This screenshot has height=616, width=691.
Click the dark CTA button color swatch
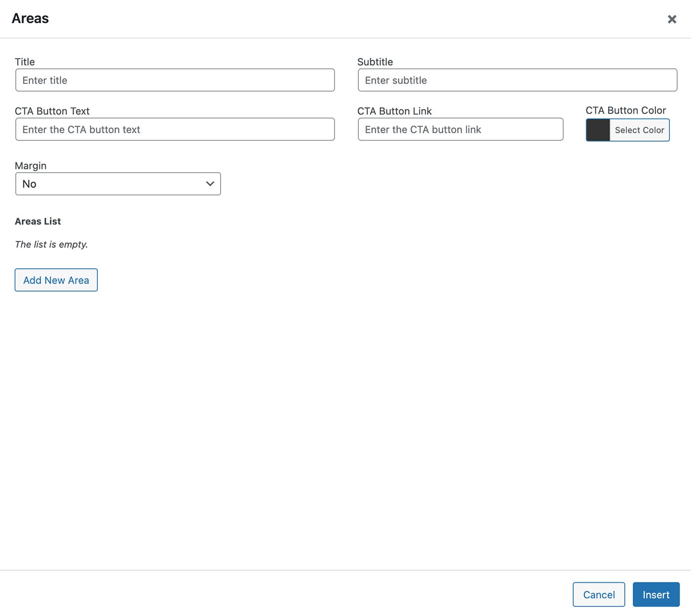[598, 130]
